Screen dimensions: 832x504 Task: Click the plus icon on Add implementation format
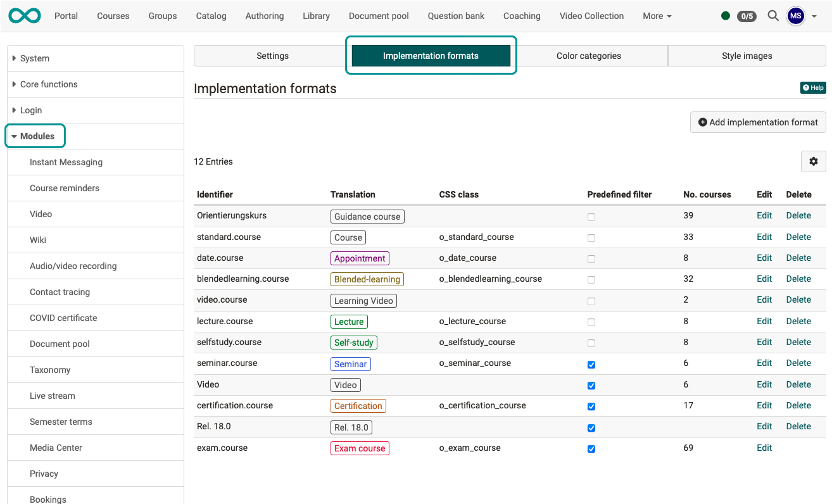point(702,122)
